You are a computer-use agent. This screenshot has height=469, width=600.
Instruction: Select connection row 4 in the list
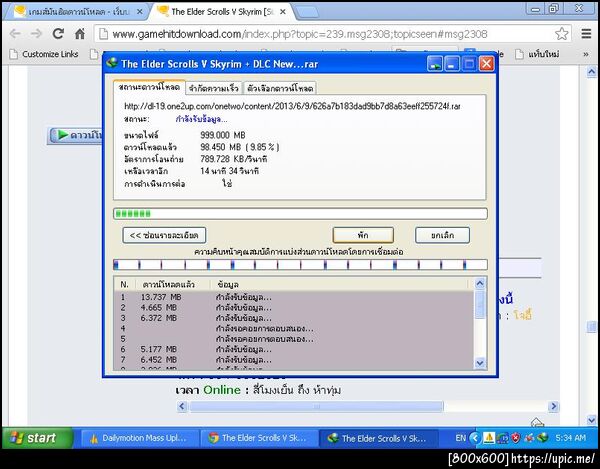293,328
